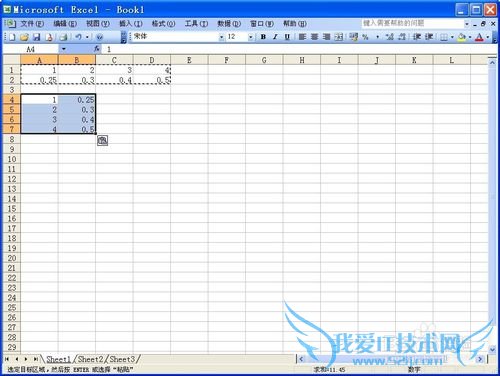The width and height of the screenshot is (500, 376).
Task: Save the workbook with the floppy icon
Action: point(36,37)
